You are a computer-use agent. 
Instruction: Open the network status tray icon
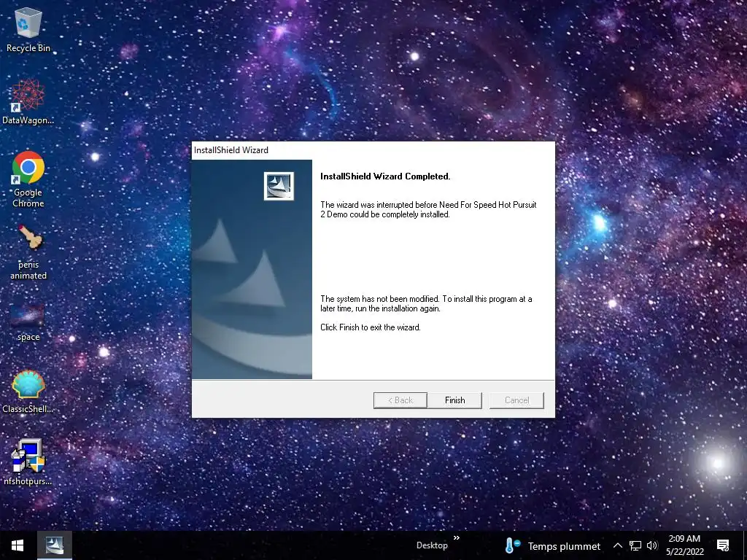click(x=635, y=545)
